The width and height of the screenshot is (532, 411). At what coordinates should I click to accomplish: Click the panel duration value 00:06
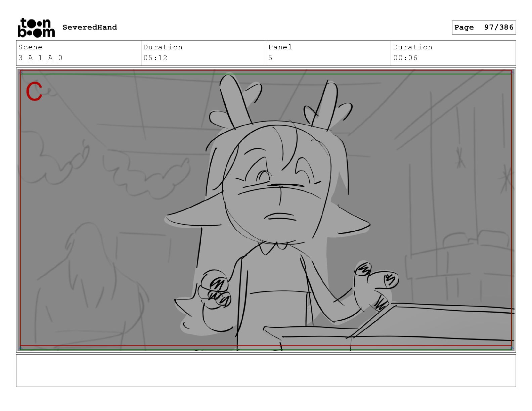point(405,58)
